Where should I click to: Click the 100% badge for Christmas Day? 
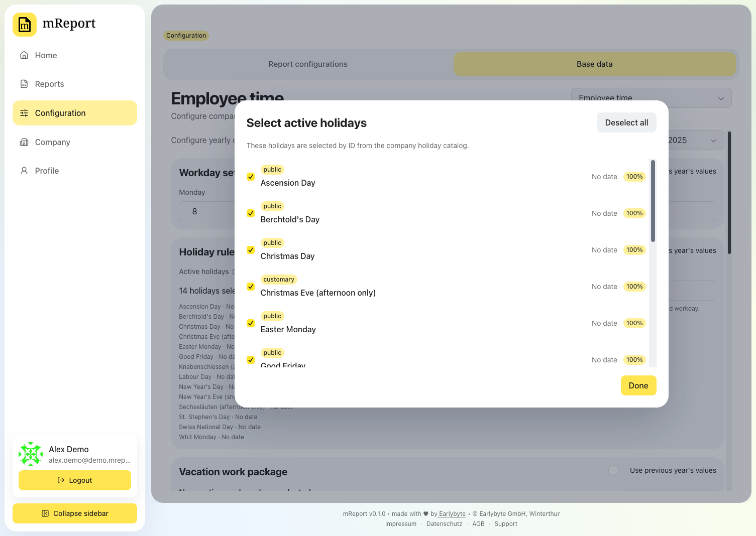pyautogui.click(x=634, y=250)
